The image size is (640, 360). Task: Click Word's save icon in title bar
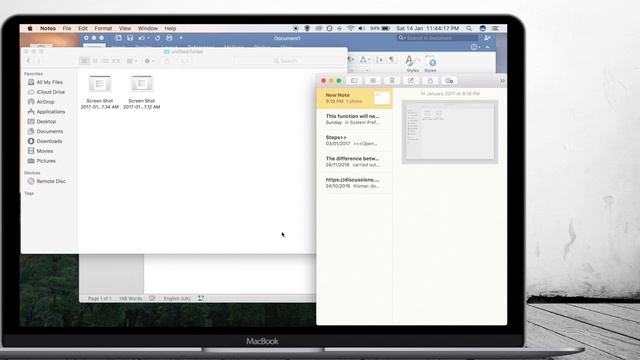click(x=130, y=38)
